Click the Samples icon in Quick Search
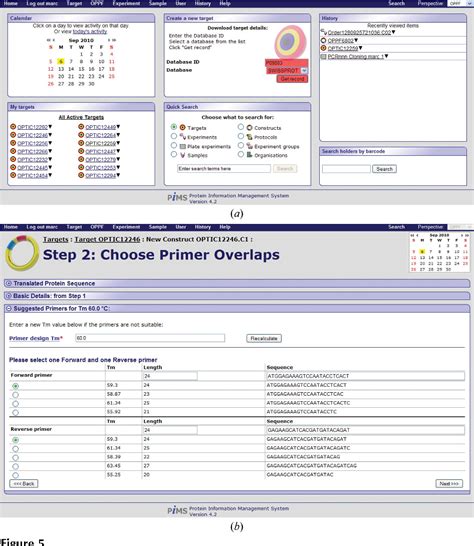474x546 pixels. click(x=182, y=155)
